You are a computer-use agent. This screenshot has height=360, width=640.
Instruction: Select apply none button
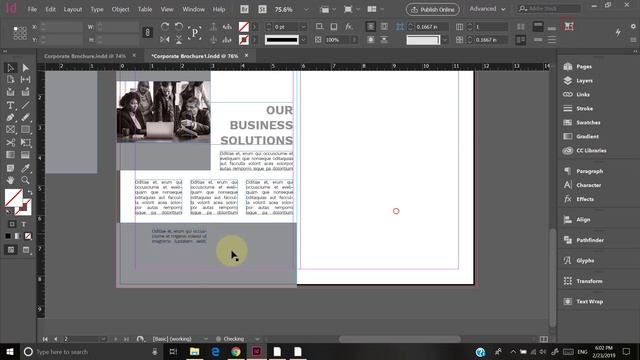tap(28, 236)
